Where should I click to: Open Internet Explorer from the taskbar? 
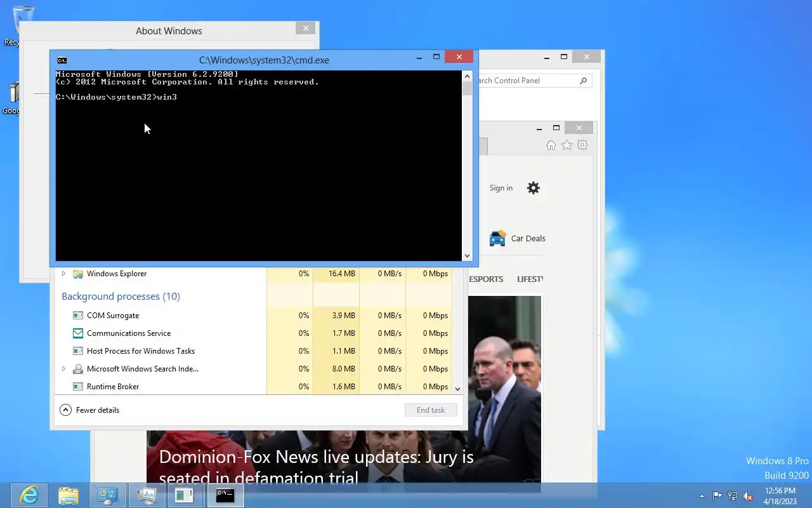coord(29,495)
